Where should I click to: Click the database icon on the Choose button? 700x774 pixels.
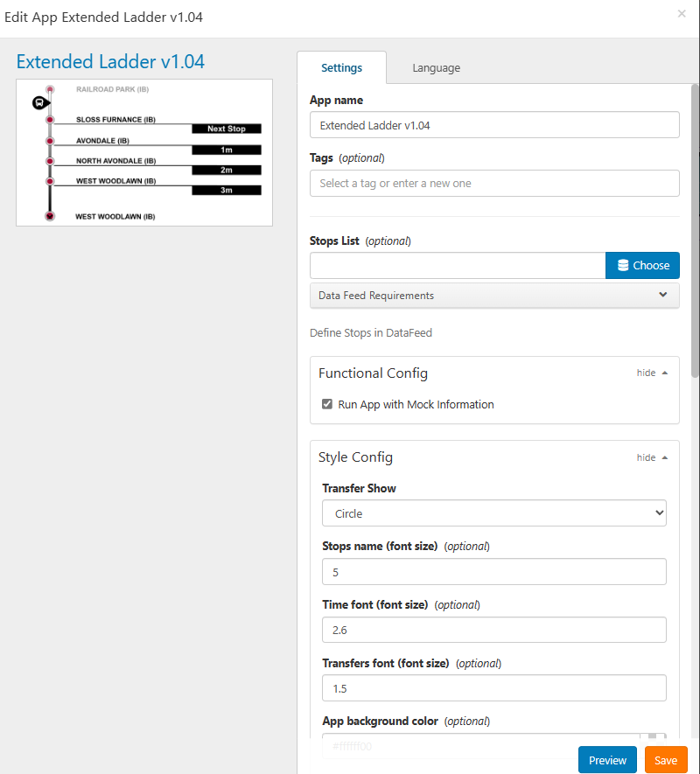coord(623,266)
